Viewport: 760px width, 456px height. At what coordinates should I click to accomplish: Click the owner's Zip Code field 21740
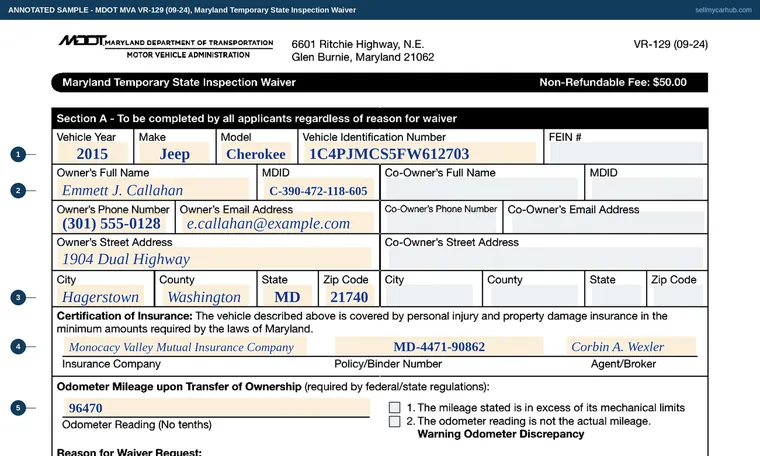[349, 296]
